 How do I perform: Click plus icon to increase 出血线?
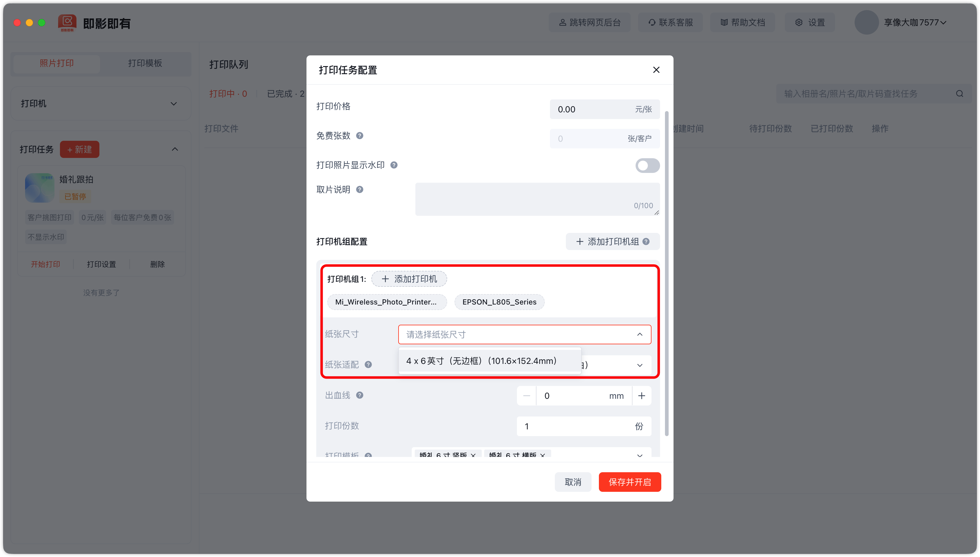pos(642,395)
